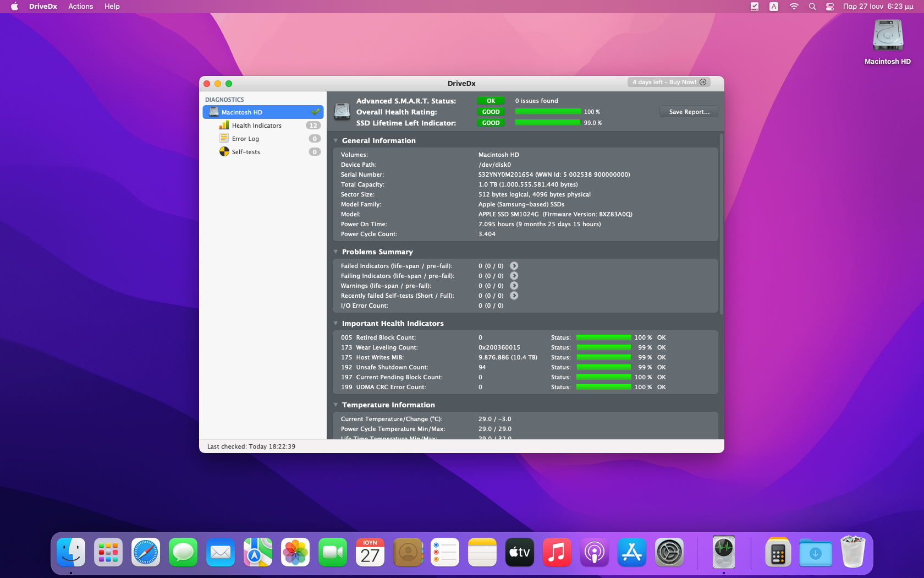Open Photos from the Dock
This screenshot has height=578, width=924.
click(295, 552)
